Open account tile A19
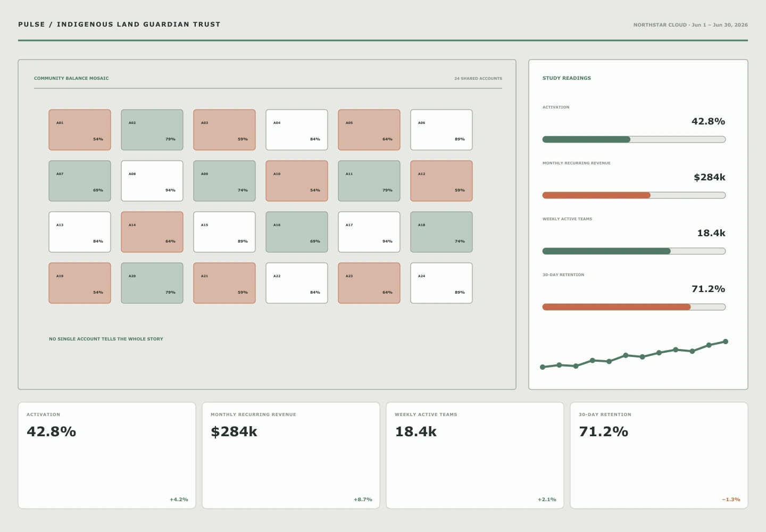Screen dimensions: 766x532 (80, 283)
